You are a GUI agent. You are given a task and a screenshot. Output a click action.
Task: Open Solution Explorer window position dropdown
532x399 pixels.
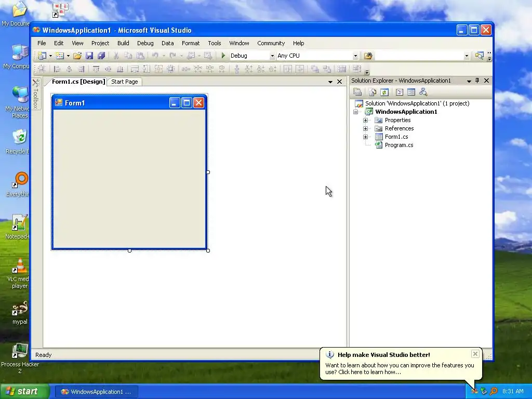click(469, 81)
